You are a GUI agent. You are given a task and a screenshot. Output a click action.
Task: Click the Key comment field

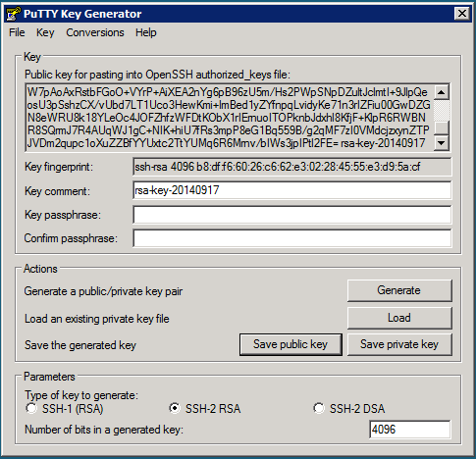point(292,190)
